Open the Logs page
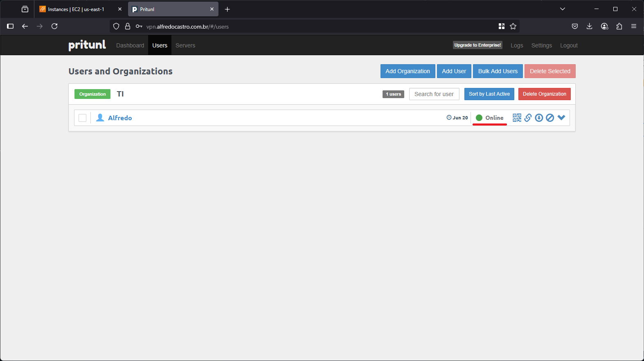 [x=517, y=45]
